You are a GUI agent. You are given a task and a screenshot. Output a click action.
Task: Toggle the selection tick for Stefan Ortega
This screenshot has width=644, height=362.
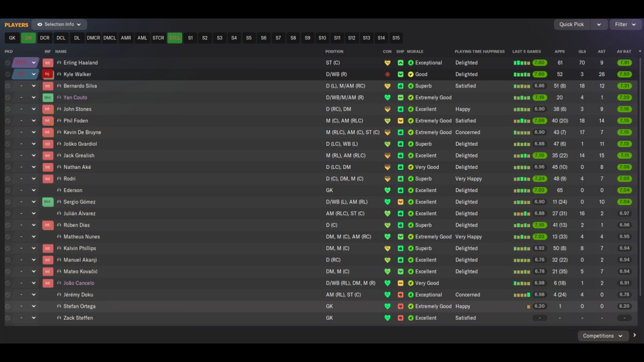click(8, 306)
